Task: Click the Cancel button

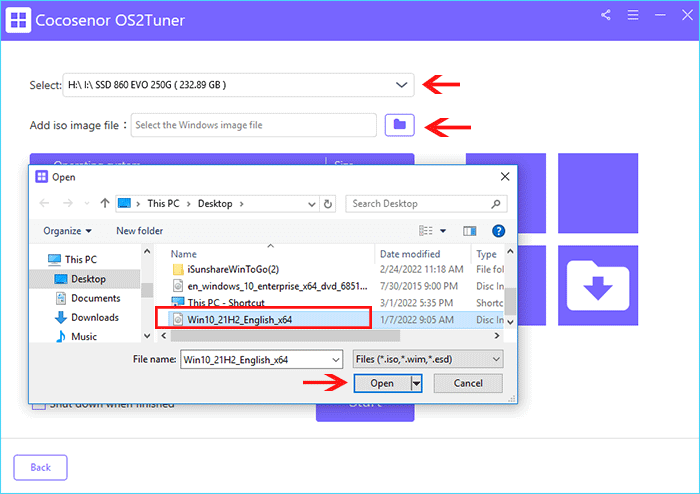Action: 468,383
